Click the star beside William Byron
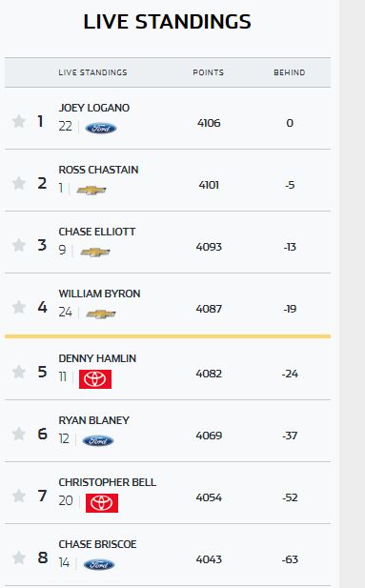The image size is (365, 588). pyautogui.click(x=19, y=307)
